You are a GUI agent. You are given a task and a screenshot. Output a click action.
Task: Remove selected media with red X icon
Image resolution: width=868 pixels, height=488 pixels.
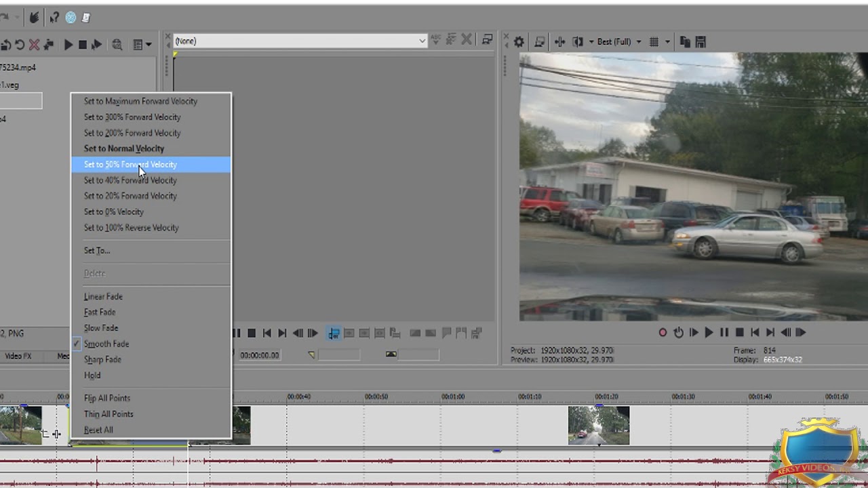34,45
